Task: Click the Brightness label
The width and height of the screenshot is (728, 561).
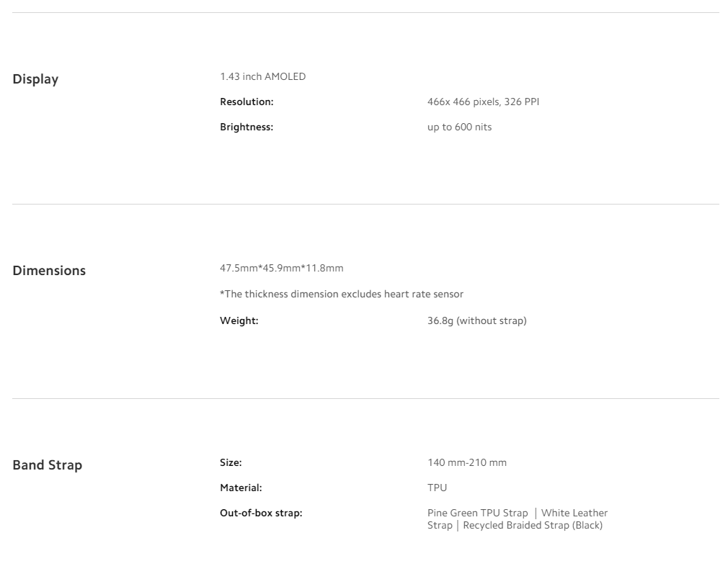Action: coord(247,127)
